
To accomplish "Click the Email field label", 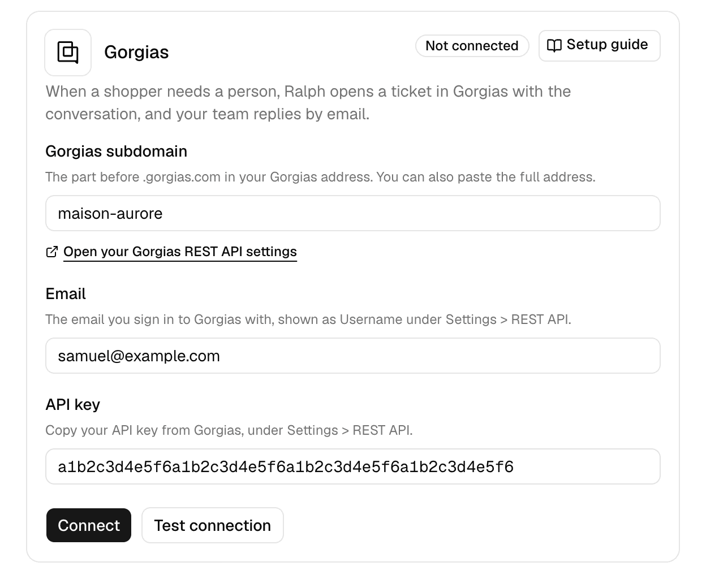I will coord(66,294).
